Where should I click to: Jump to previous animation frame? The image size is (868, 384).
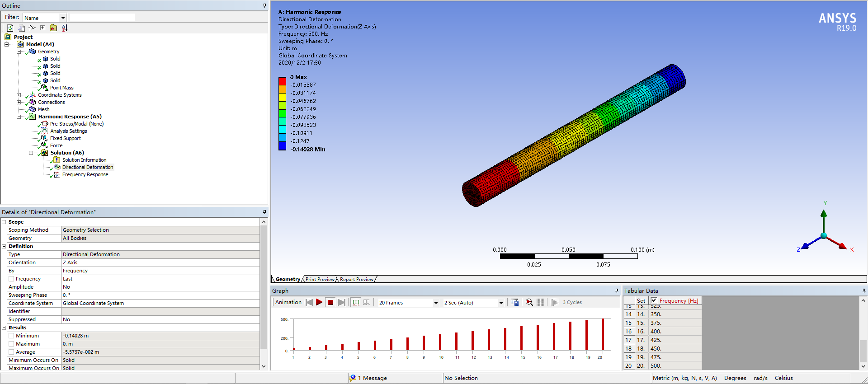(309, 302)
